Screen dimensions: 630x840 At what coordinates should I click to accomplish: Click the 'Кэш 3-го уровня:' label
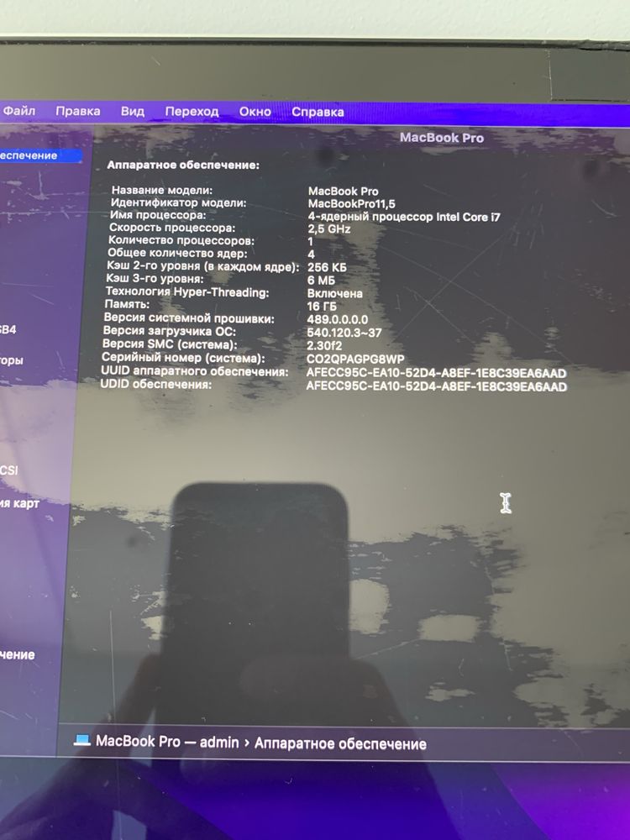click(x=155, y=279)
